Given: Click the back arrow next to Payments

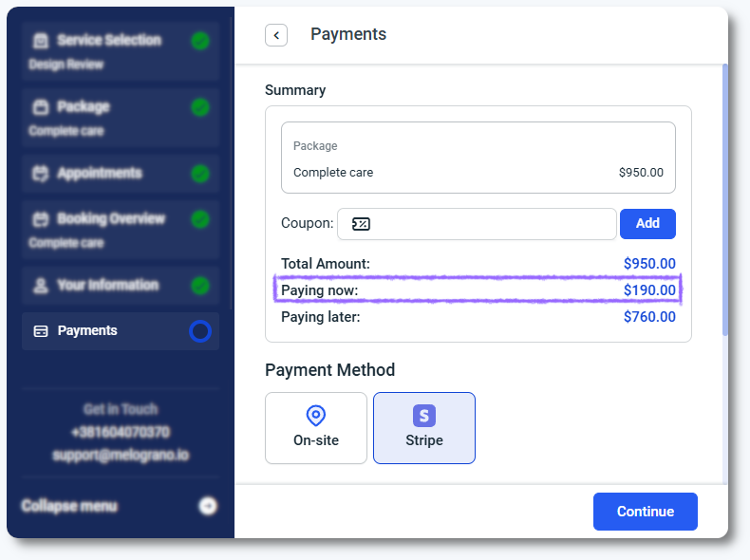Looking at the screenshot, I should tap(276, 35).
